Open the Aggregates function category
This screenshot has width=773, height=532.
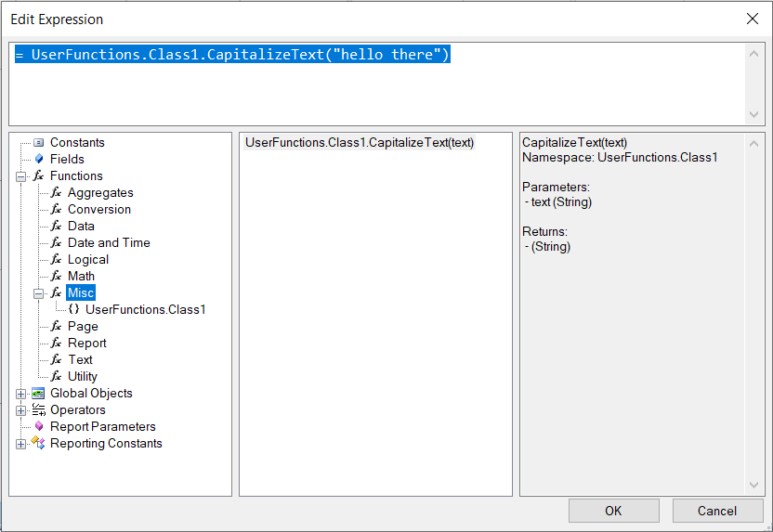(x=100, y=192)
